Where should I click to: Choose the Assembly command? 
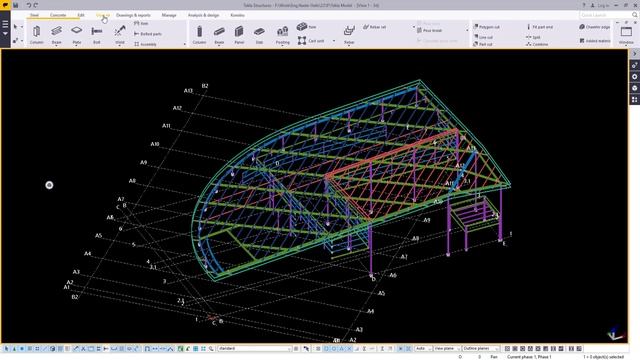pos(145,44)
